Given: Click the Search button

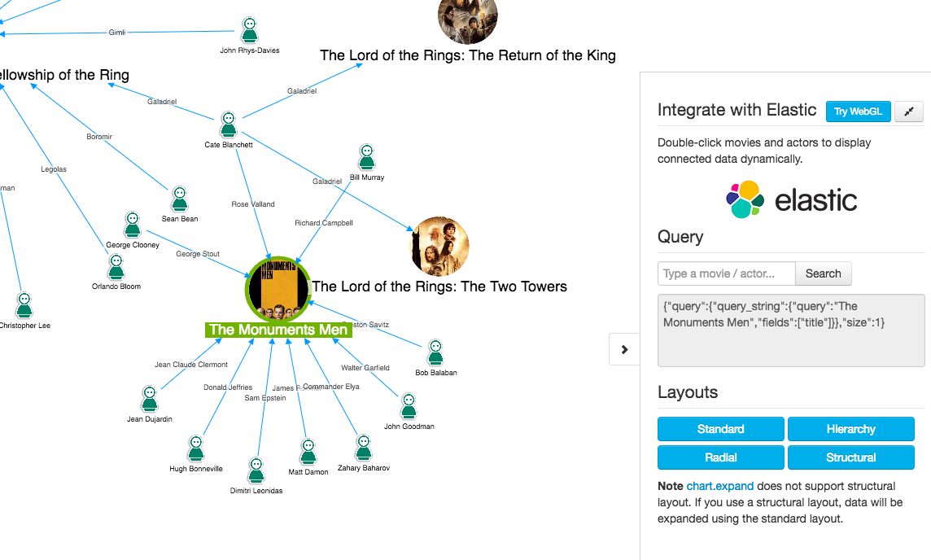Looking at the screenshot, I should (823, 273).
